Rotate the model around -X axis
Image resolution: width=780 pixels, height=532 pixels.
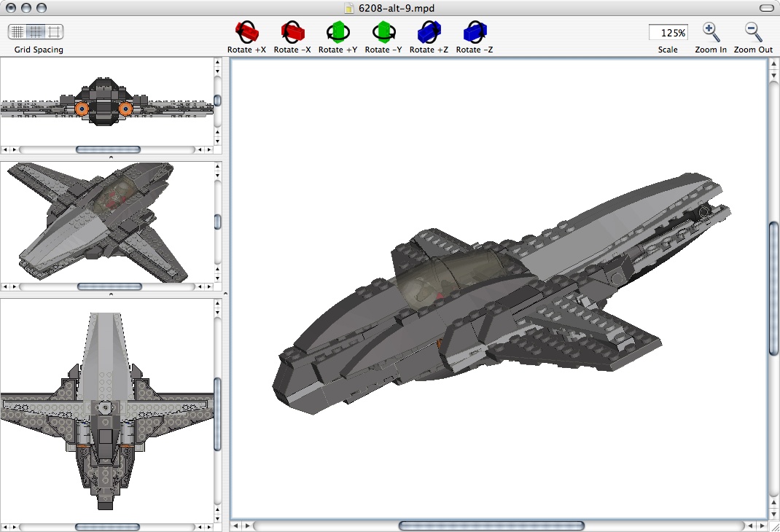pos(292,32)
